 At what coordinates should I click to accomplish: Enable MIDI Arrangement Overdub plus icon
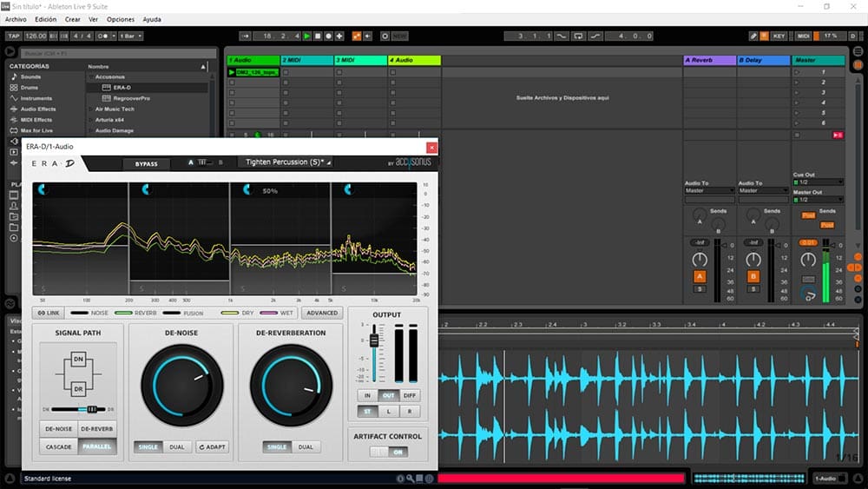coord(339,36)
